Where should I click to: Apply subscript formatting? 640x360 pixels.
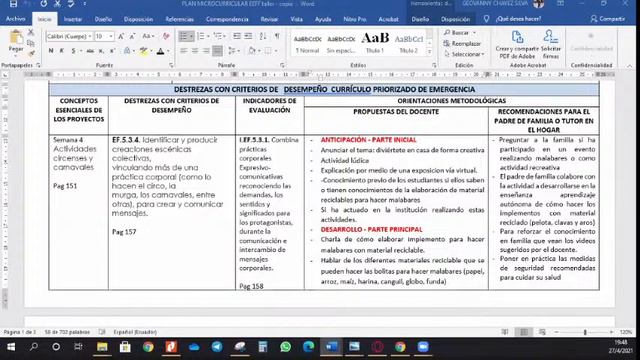(x=101, y=51)
